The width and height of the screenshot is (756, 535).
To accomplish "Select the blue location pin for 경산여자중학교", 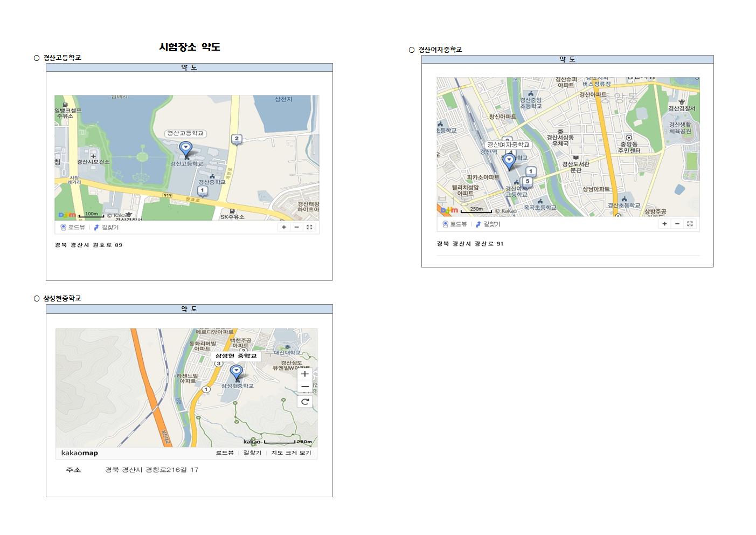I will coord(509,160).
